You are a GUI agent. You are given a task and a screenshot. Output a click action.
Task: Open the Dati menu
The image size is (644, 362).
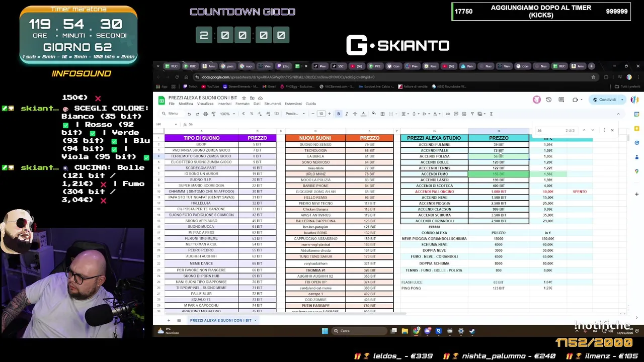point(257,104)
